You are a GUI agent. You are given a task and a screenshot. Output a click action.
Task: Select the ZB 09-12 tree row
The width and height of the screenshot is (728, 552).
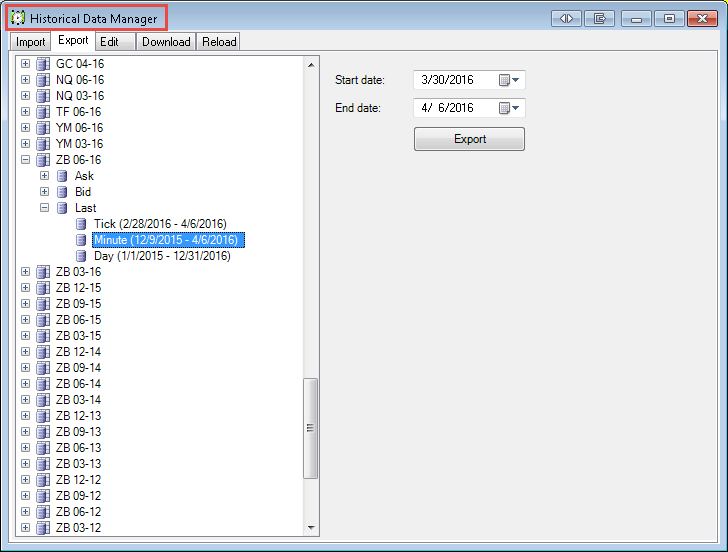click(x=78, y=496)
